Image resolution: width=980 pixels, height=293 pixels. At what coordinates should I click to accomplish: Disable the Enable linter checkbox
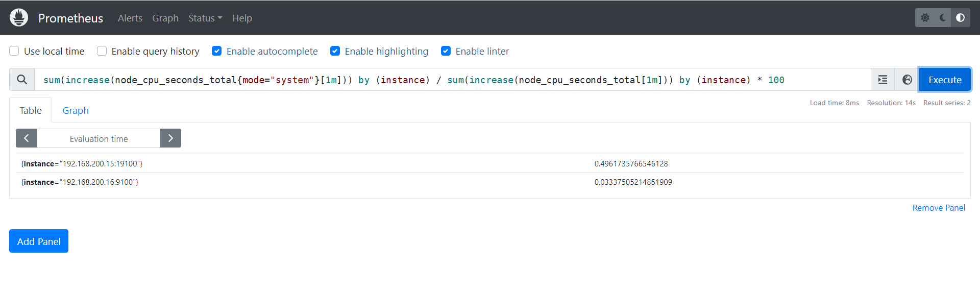[x=446, y=51]
